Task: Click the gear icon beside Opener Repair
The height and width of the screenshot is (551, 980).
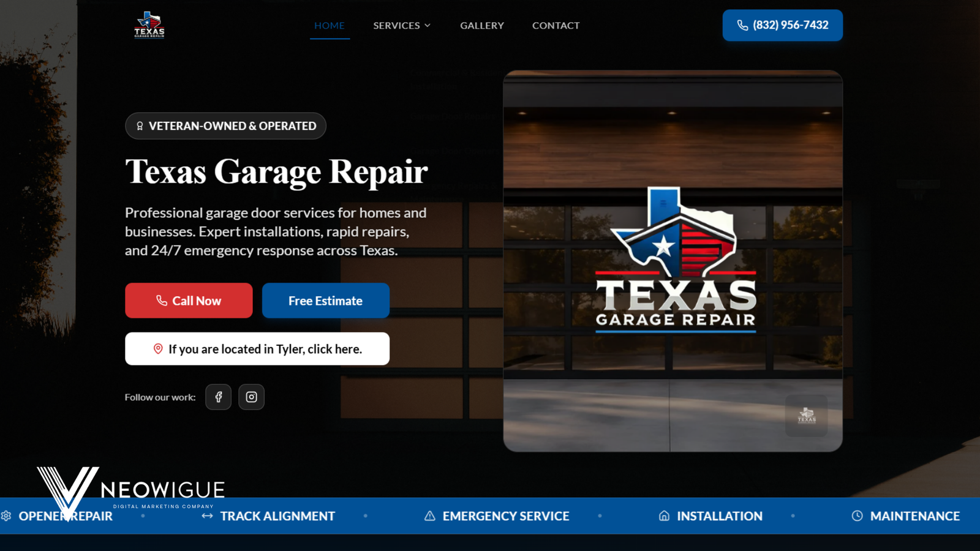Action: click(x=6, y=516)
